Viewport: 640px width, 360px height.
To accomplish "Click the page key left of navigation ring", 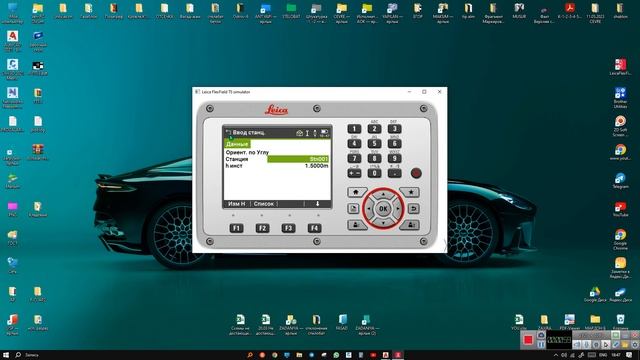I will (353, 209).
